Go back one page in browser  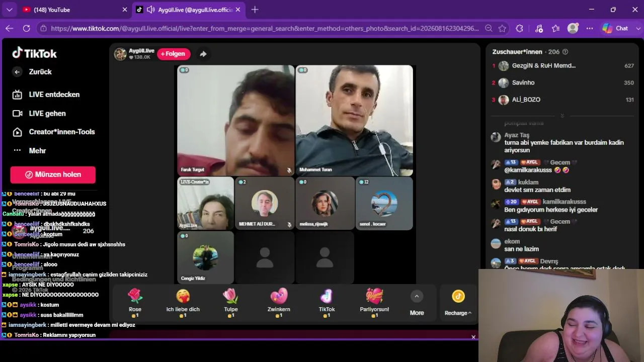coord(9,29)
